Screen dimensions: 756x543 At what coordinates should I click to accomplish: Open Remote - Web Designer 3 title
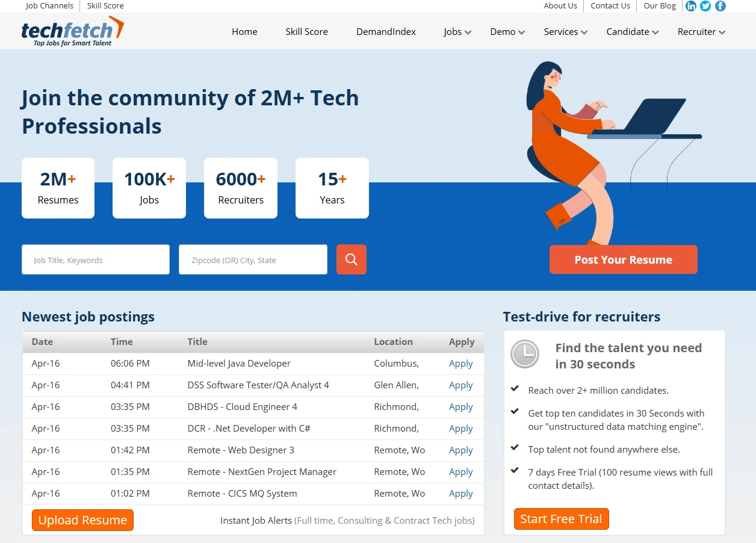(x=241, y=450)
